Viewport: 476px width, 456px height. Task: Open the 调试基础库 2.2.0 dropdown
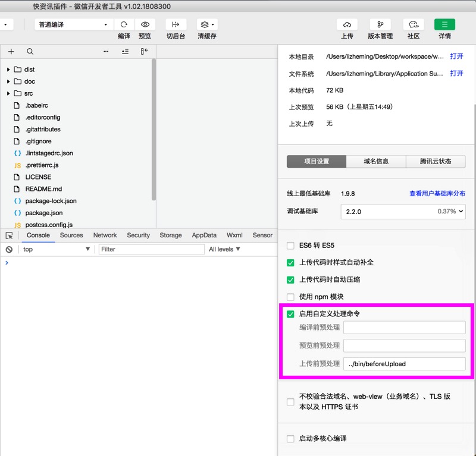tap(403, 212)
